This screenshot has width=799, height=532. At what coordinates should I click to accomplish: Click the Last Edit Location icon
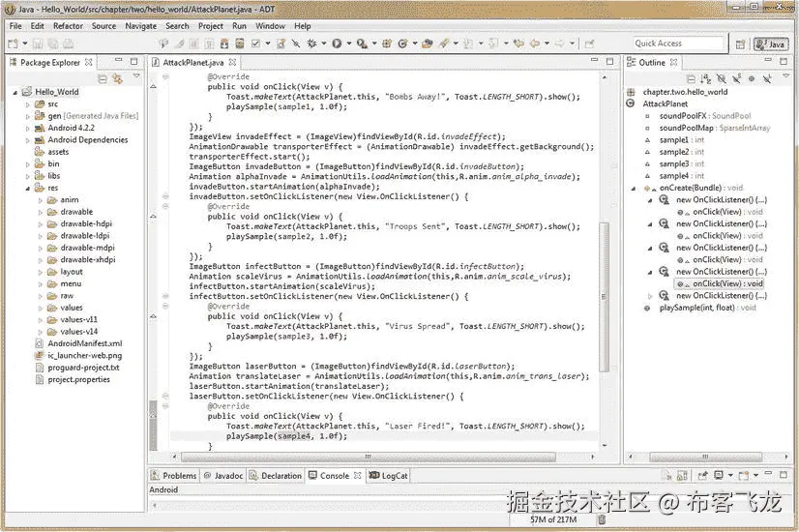(518, 44)
